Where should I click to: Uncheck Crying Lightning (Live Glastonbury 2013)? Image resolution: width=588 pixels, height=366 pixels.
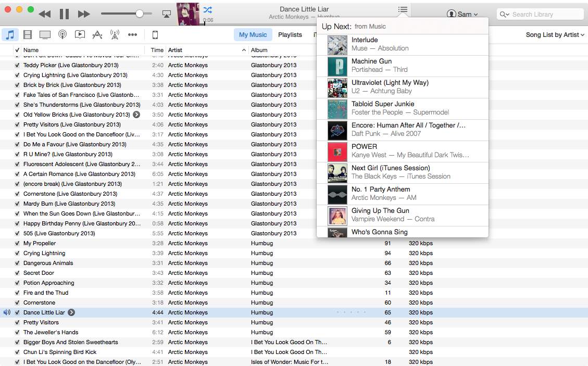[x=17, y=75]
